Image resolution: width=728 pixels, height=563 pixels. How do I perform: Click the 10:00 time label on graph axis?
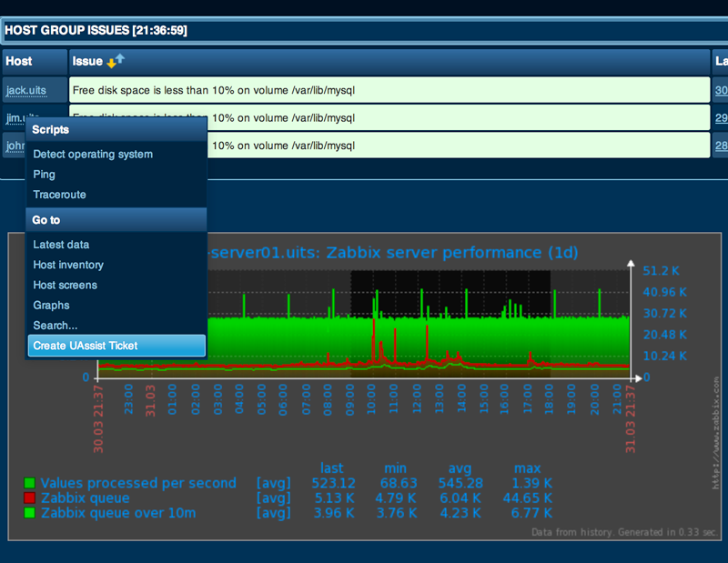click(x=371, y=399)
